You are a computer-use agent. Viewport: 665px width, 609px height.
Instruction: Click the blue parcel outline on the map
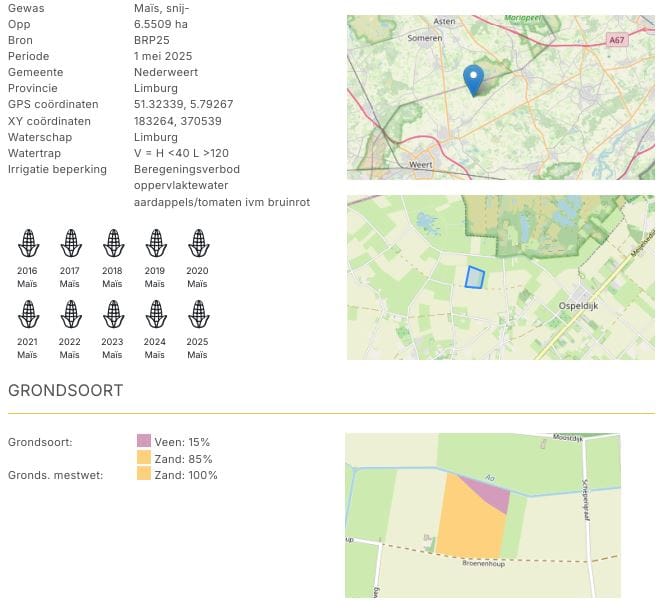tap(474, 277)
